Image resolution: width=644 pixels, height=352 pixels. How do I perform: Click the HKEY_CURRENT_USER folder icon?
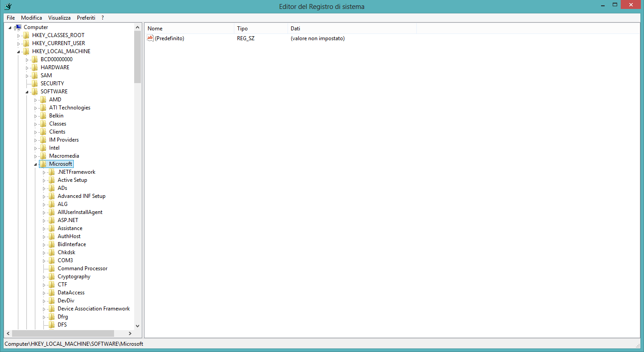26,43
